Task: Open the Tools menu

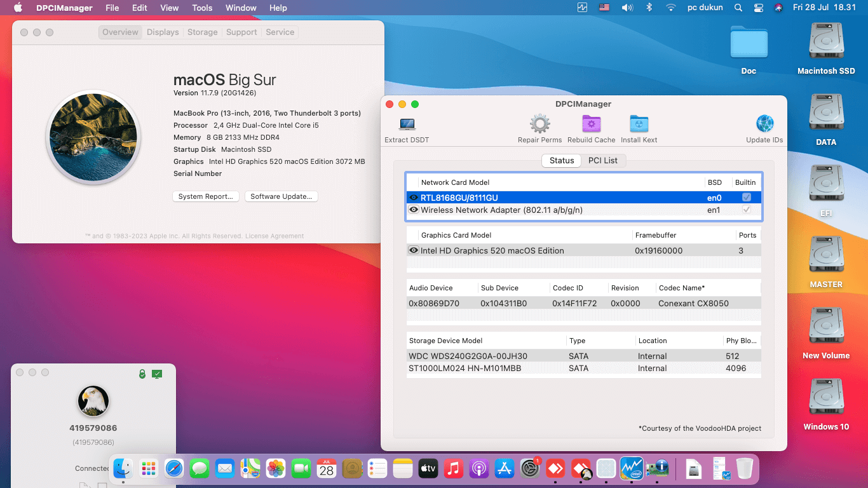Action: [x=202, y=8]
